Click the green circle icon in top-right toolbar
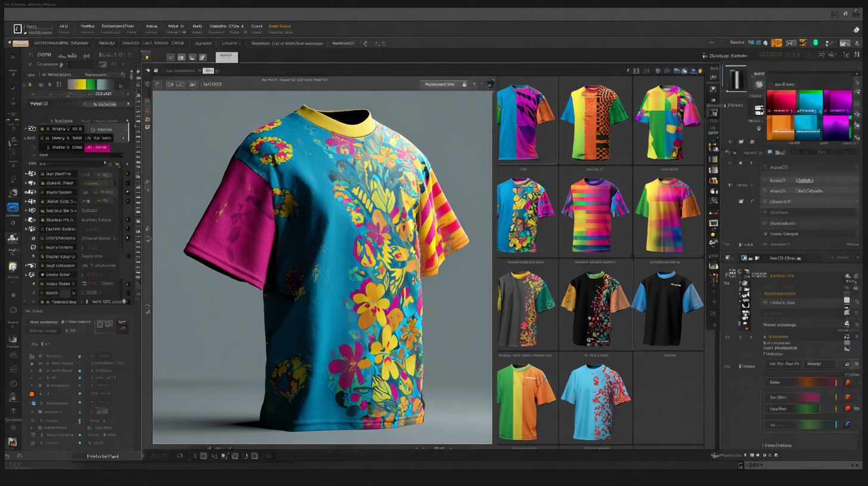Screen dimensions: 868x486 click(x=816, y=43)
